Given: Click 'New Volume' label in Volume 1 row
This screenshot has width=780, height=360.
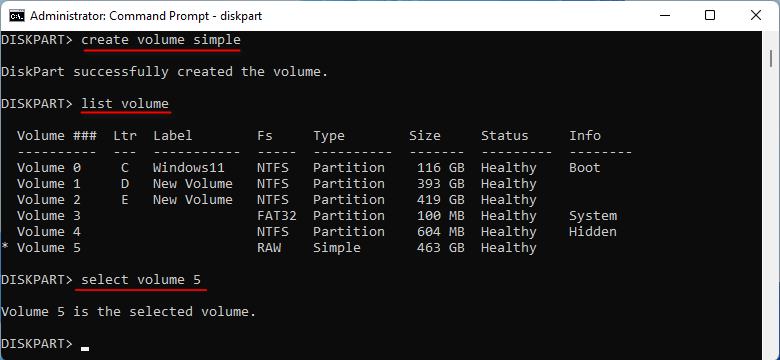Looking at the screenshot, I should pos(193,183).
